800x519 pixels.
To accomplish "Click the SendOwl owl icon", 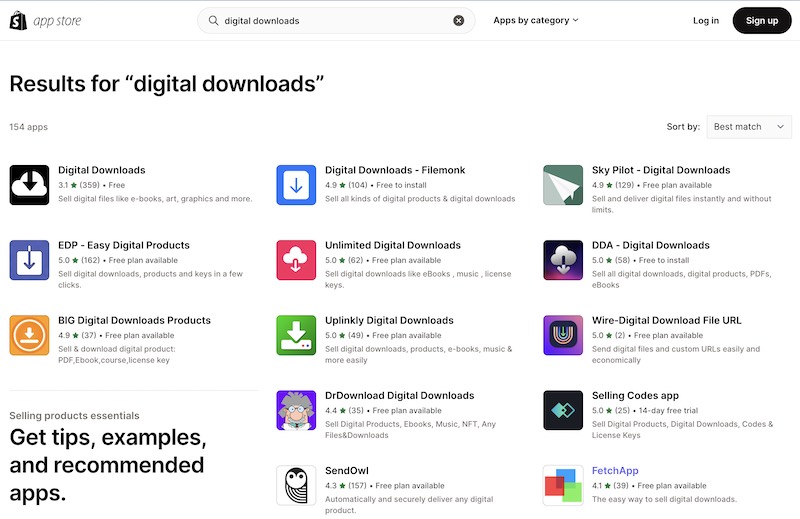I will [296, 485].
